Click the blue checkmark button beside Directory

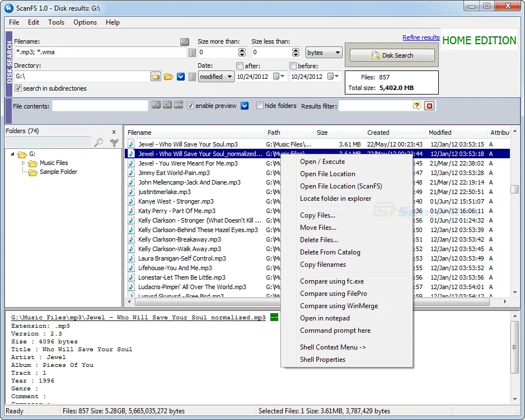click(x=181, y=77)
